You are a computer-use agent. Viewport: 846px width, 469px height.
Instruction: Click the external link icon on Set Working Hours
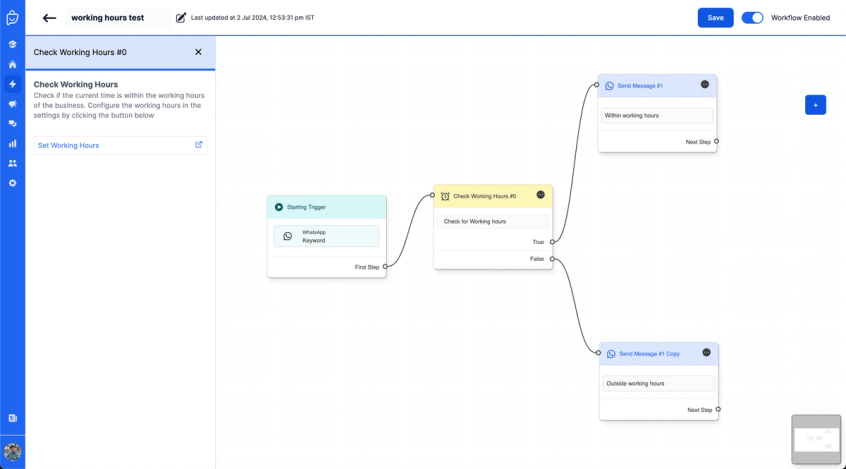(199, 145)
